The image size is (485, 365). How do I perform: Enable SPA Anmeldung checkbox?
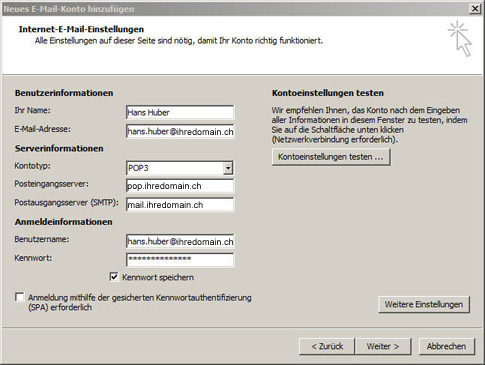click(x=20, y=297)
